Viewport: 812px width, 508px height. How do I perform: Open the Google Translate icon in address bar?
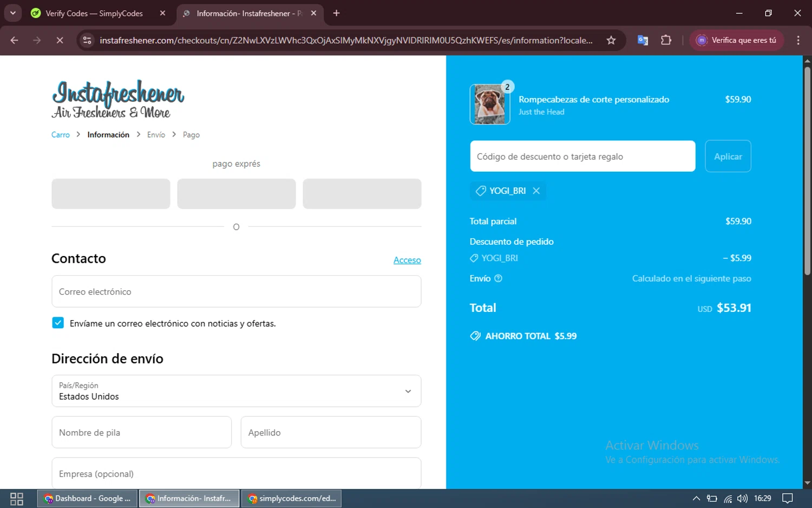pos(643,40)
